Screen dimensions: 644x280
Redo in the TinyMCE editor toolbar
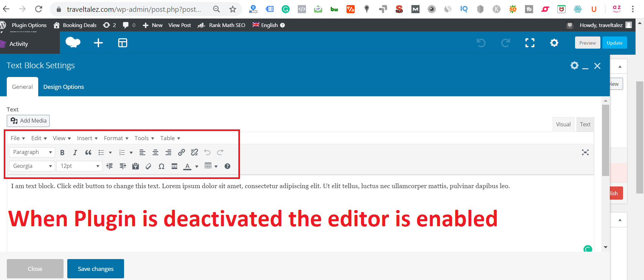[x=220, y=152]
